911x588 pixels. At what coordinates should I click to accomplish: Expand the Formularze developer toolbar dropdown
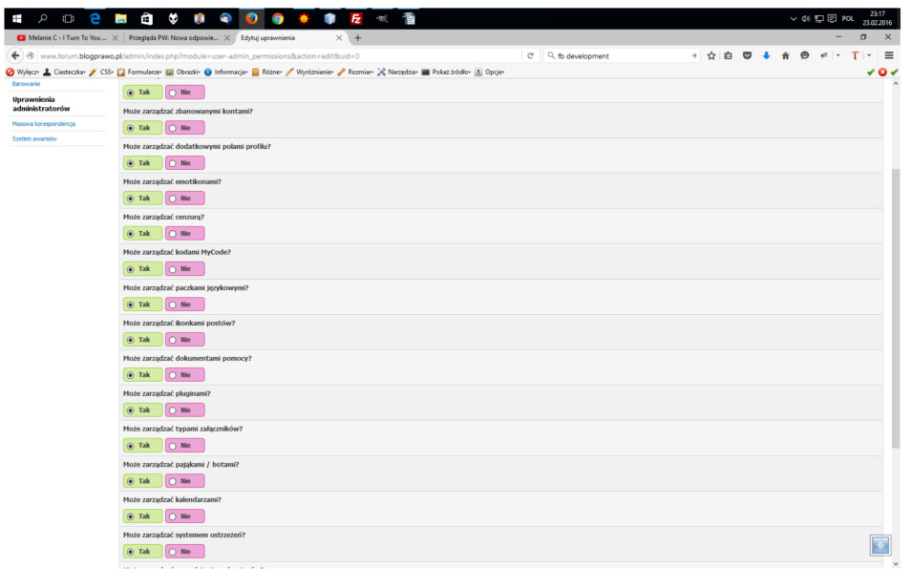pos(139,72)
